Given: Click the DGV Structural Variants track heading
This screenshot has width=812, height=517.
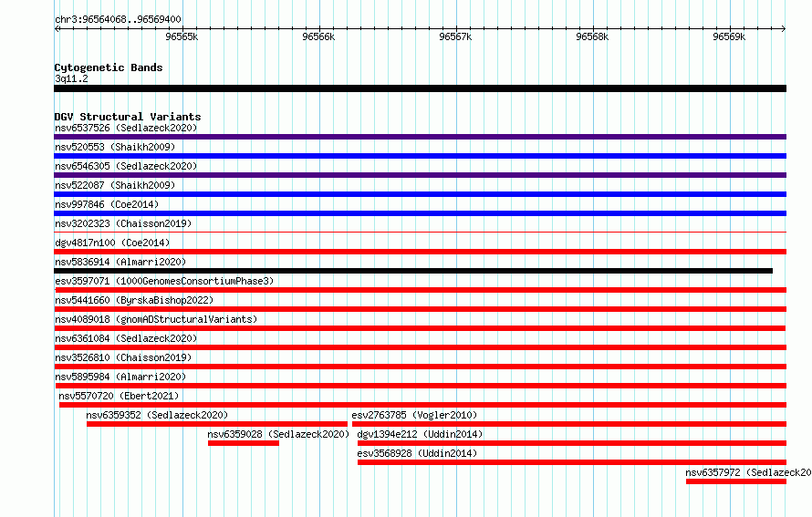Looking at the screenshot, I should click(128, 117).
